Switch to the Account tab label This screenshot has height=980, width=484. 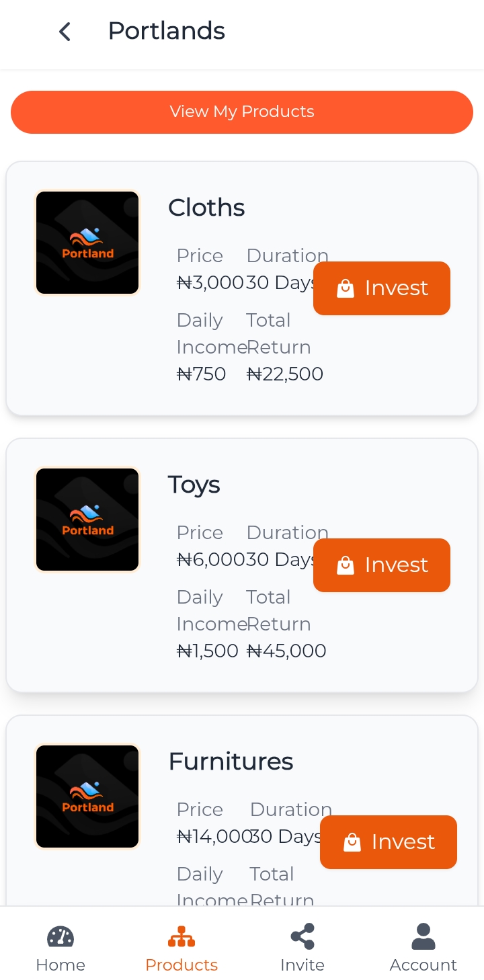[424, 965]
